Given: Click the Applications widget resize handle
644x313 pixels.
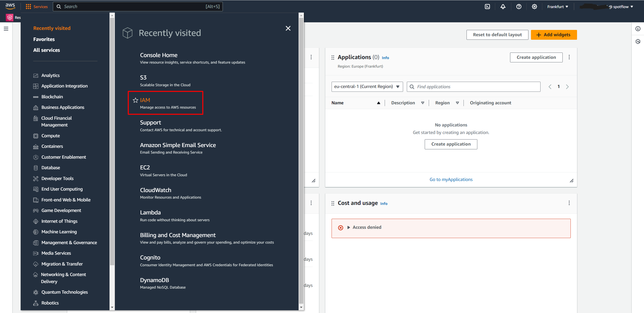Looking at the screenshot, I should pos(571,181).
